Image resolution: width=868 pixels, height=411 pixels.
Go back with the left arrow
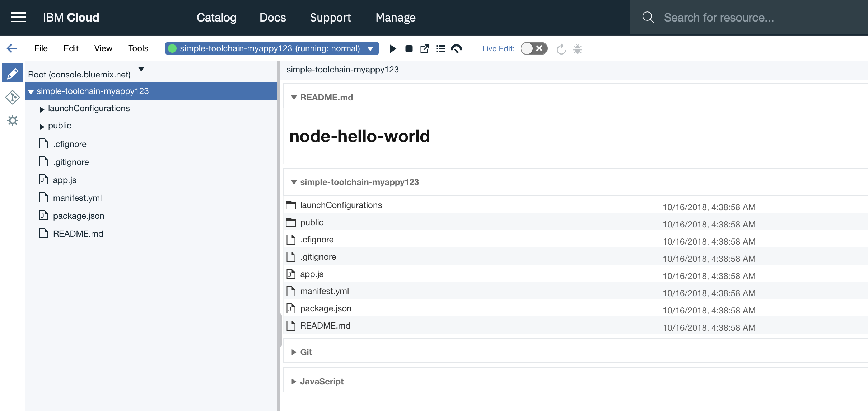point(12,48)
